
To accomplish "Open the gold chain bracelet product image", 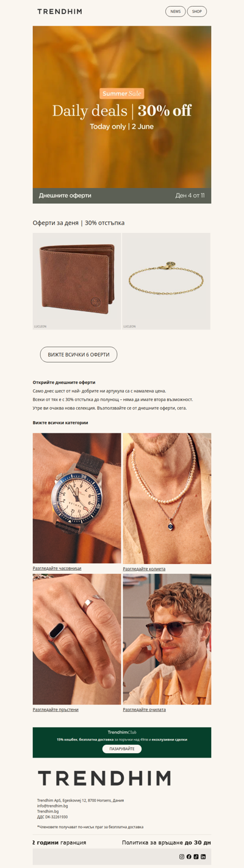I will [167, 281].
